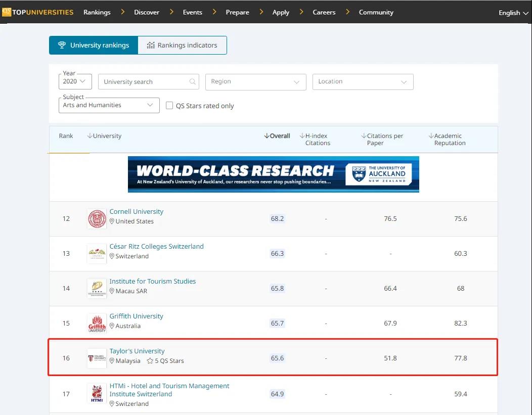The width and height of the screenshot is (532, 415).
Task: Click the Taylor's University logo
Action: (x=97, y=358)
